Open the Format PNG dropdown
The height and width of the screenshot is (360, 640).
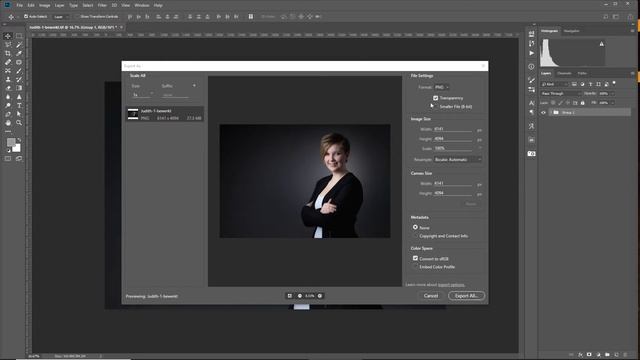click(x=442, y=87)
